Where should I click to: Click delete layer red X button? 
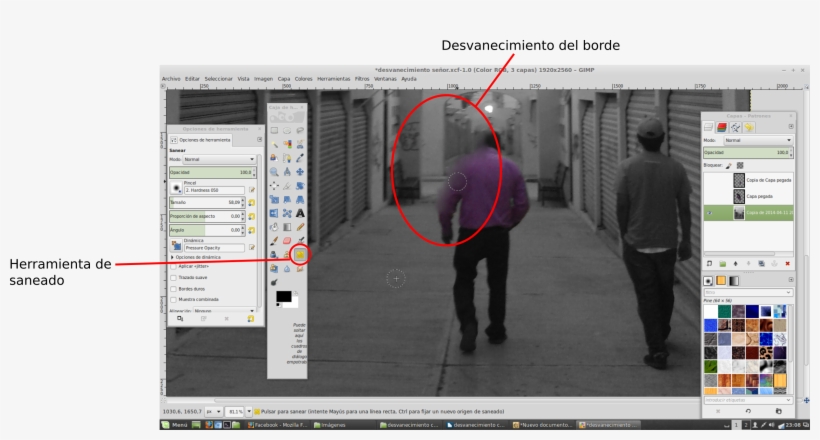coord(787,264)
